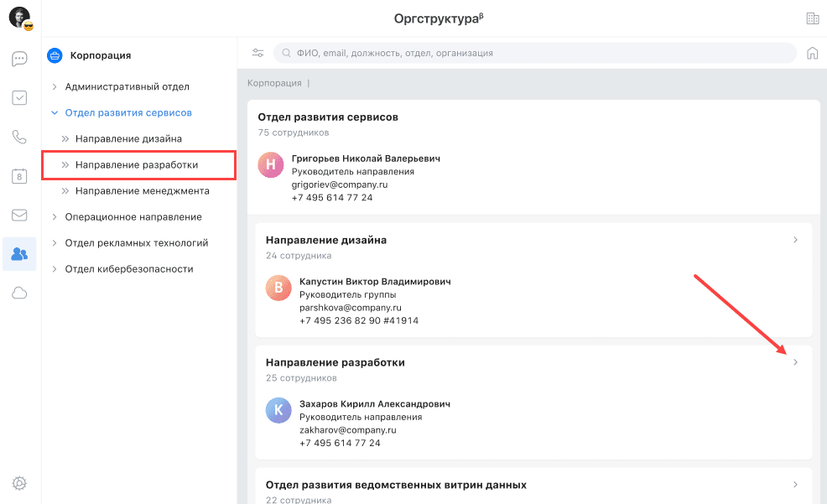The image size is (827, 504).
Task: Click the Оргструктура page title
Action: pos(439,18)
